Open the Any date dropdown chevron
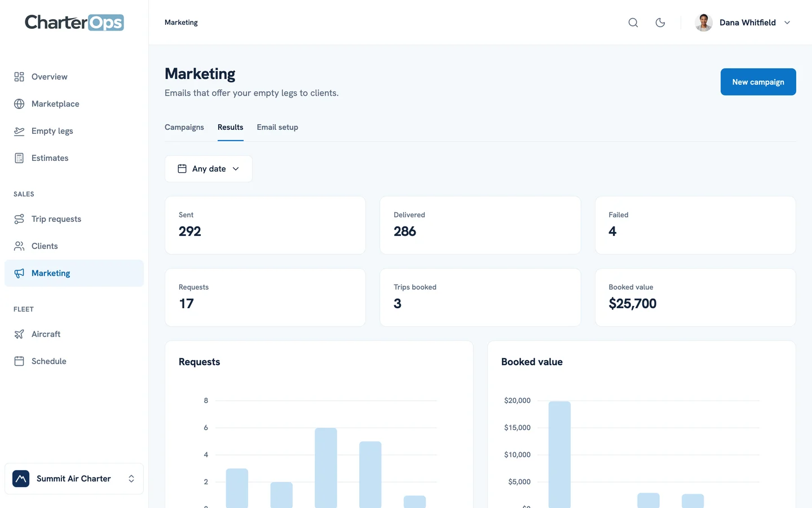This screenshot has height=508, width=812. pyautogui.click(x=236, y=169)
